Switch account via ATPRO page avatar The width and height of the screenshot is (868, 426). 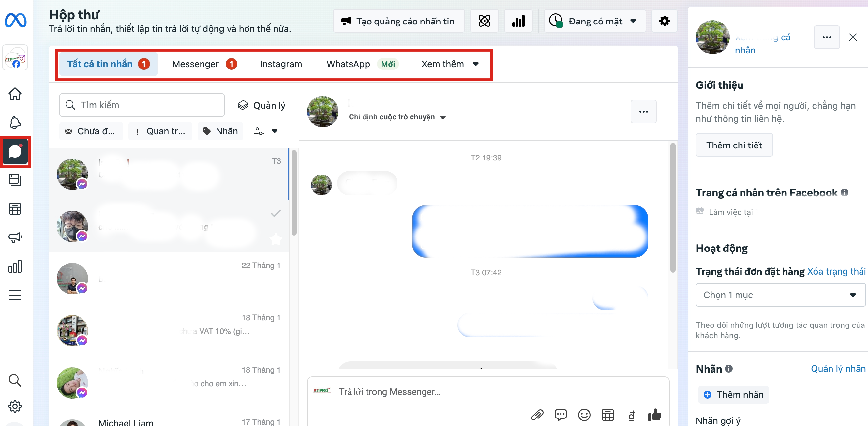pyautogui.click(x=15, y=58)
